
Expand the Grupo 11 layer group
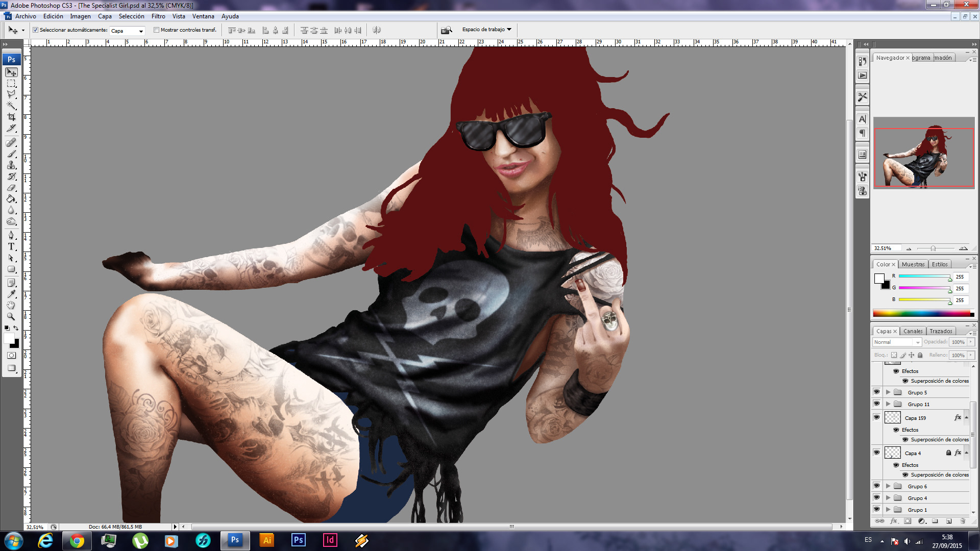point(888,404)
